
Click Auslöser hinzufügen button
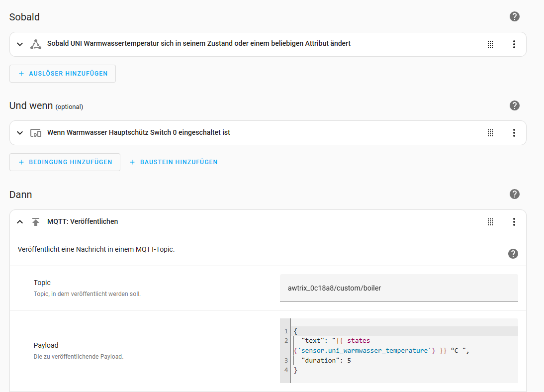click(63, 74)
